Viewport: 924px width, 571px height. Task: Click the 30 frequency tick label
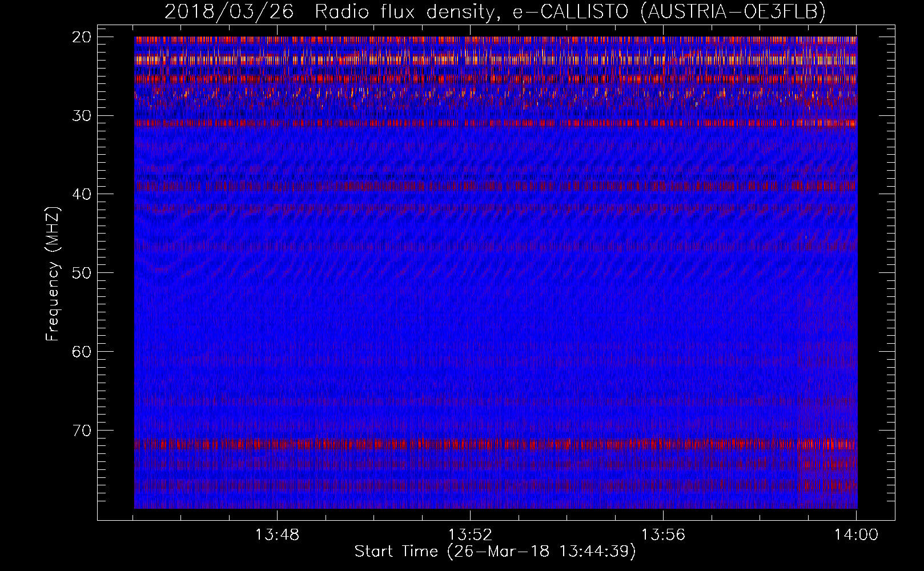coord(82,115)
